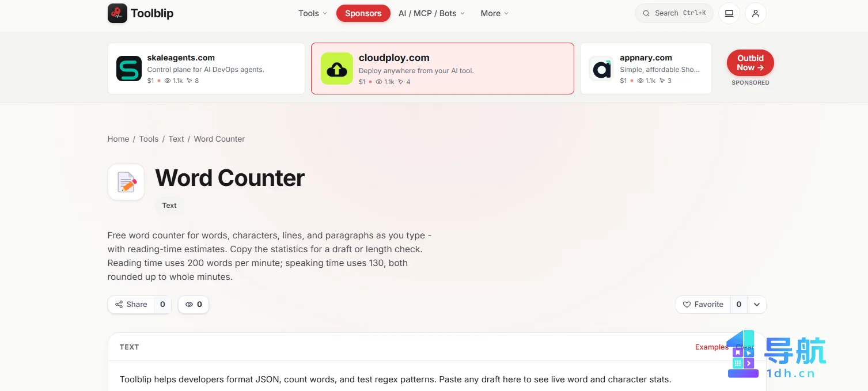Select the Text category tag
This screenshot has width=868, height=391.
point(169,206)
